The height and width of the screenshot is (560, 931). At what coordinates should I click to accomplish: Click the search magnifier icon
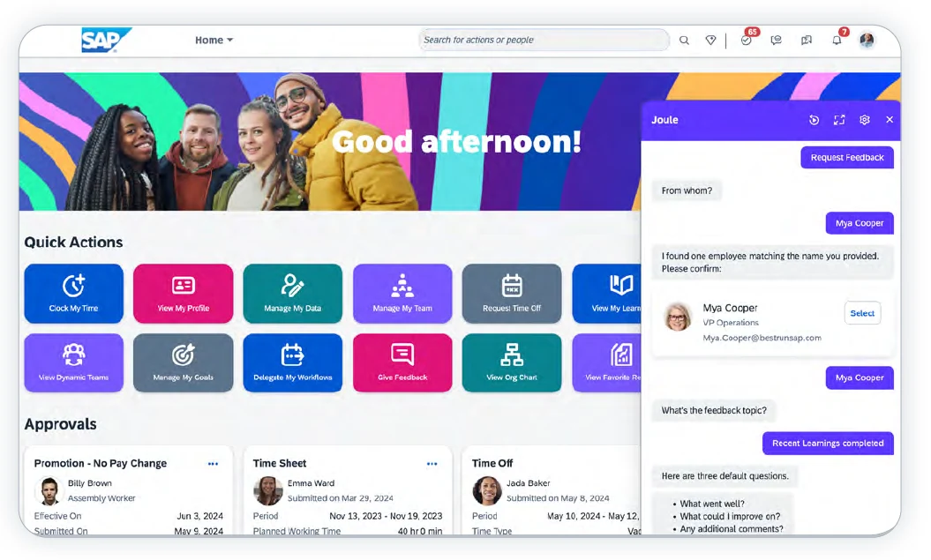pyautogui.click(x=684, y=41)
